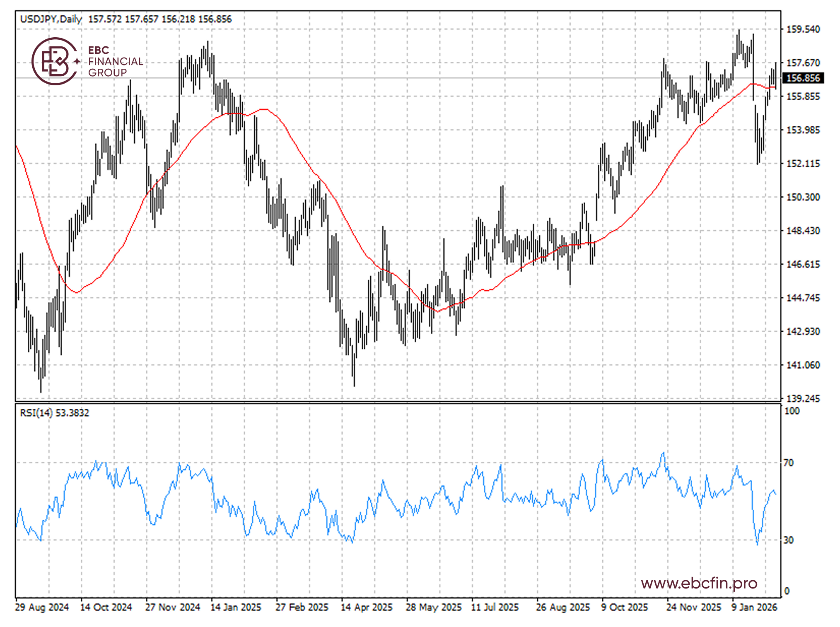Click the 150.300 price axis label
840x627 pixels.
coord(802,197)
